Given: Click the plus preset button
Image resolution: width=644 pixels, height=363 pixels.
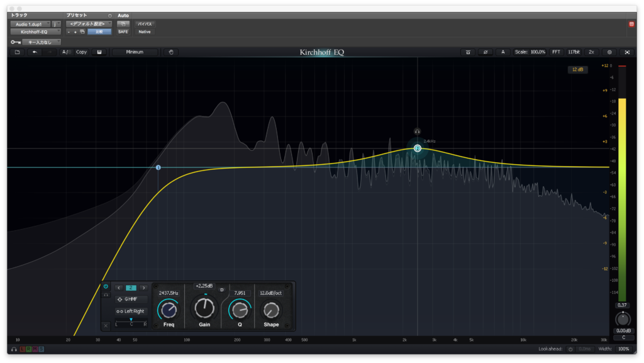Looking at the screenshot, I should [x=75, y=31].
